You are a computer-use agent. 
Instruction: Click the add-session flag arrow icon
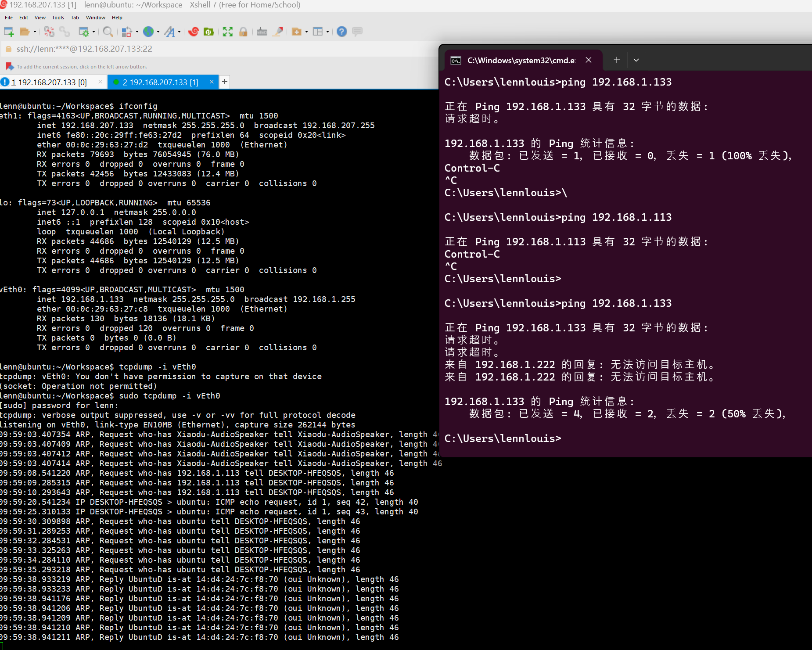pyautogui.click(x=10, y=66)
